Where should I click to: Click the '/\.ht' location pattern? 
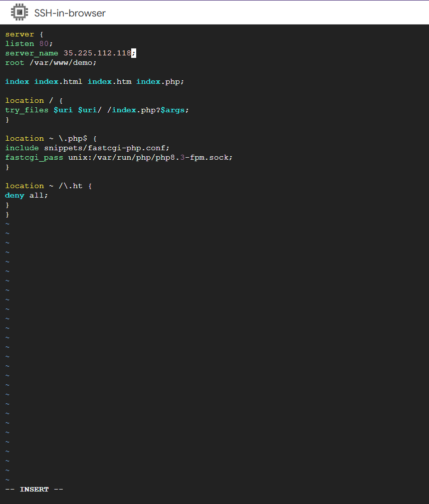click(x=70, y=186)
